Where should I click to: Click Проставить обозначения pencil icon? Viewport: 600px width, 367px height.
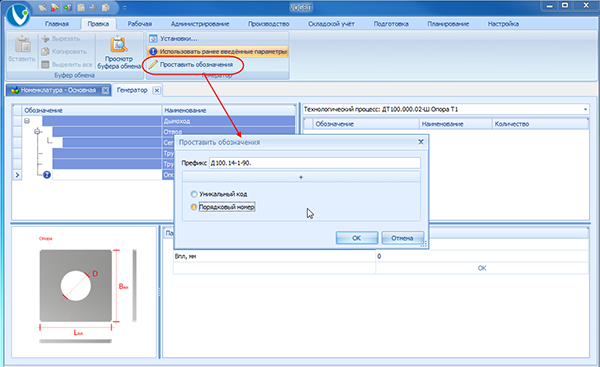[x=153, y=64]
